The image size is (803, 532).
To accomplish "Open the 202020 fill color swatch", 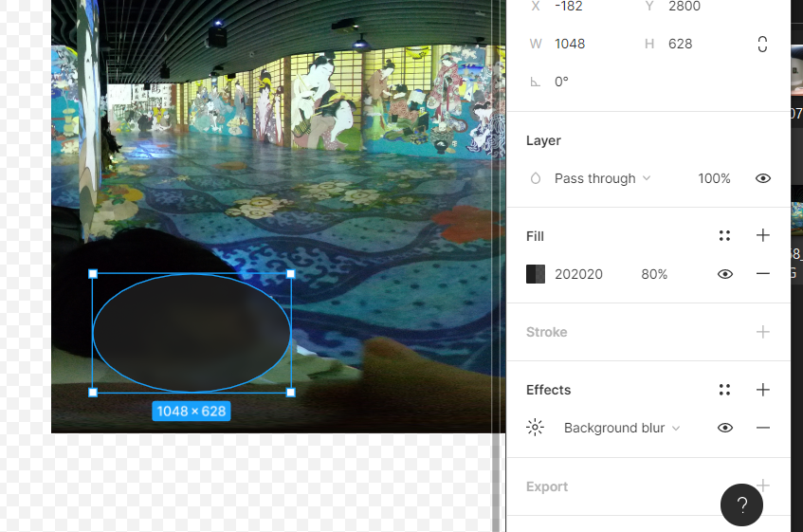I will (x=536, y=274).
